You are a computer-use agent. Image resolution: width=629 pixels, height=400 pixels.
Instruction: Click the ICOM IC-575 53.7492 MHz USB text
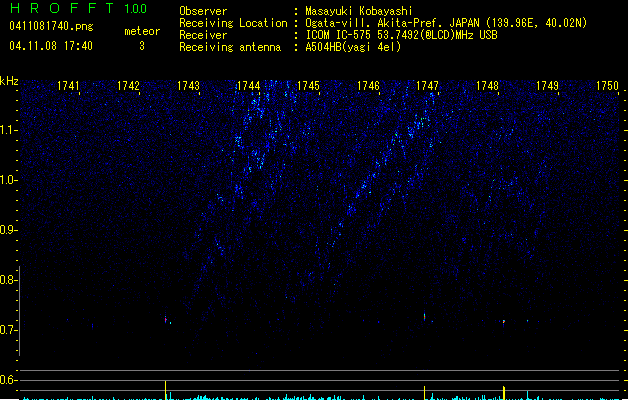tap(402, 35)
